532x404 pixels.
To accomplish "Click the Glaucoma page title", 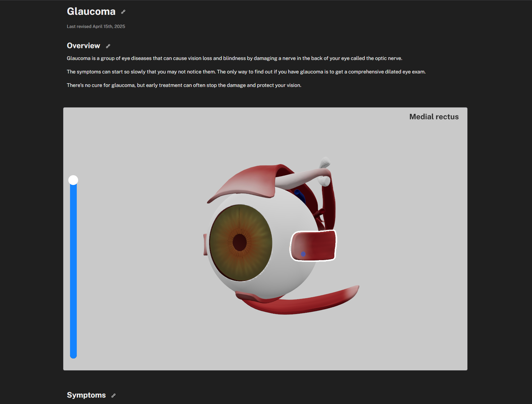I will click(91, 11).
